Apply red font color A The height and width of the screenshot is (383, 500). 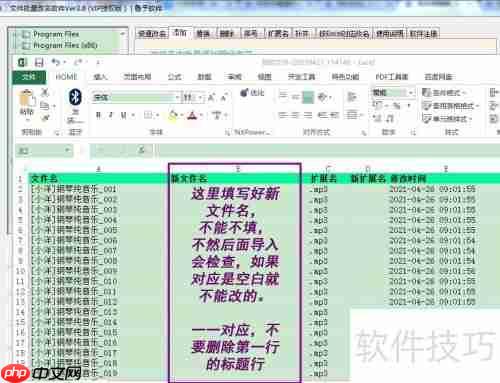(x=192, y=115)
